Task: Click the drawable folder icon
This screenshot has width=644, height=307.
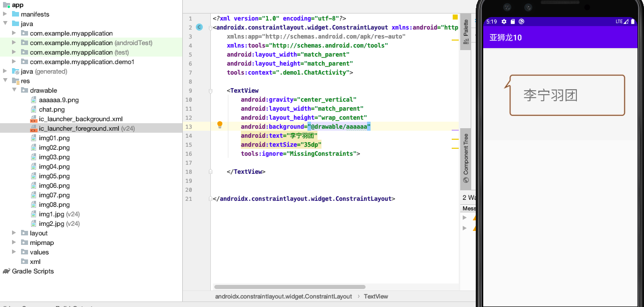Action: pyautogui.click(x=25, y=91)
